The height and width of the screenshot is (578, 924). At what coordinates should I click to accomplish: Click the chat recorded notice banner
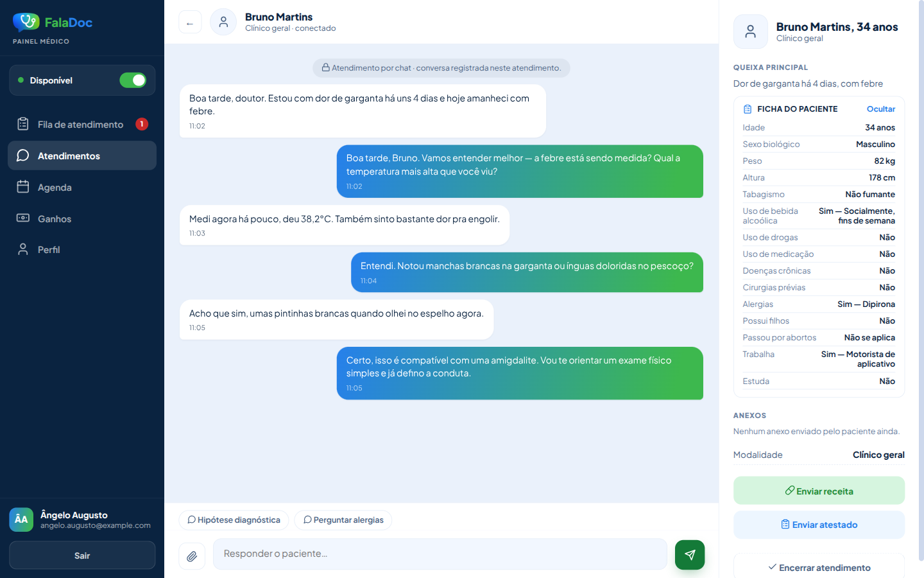(441, 68)
